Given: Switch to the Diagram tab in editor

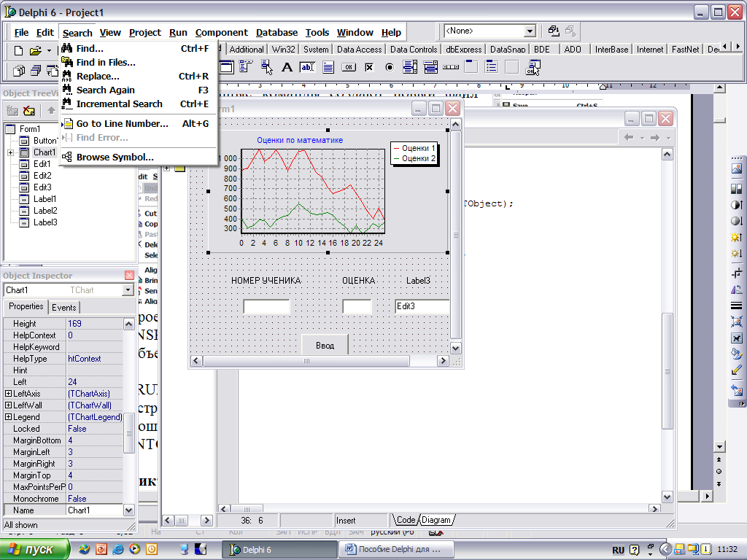Looking at the screenshot, I should pyautogui.click(x=436, y=520).
